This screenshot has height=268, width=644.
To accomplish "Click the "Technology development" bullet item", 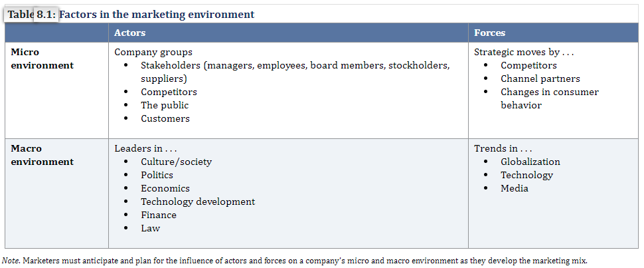I will tap(198, 201).
